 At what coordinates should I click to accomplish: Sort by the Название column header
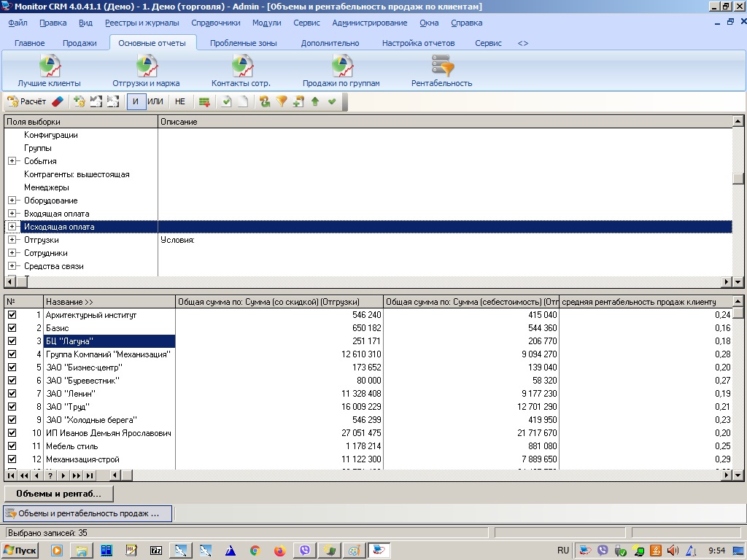click(109, 302)
